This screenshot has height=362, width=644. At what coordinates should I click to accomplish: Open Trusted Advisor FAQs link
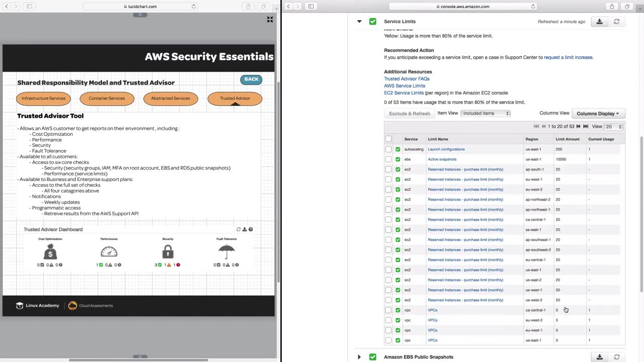point(407,79)
